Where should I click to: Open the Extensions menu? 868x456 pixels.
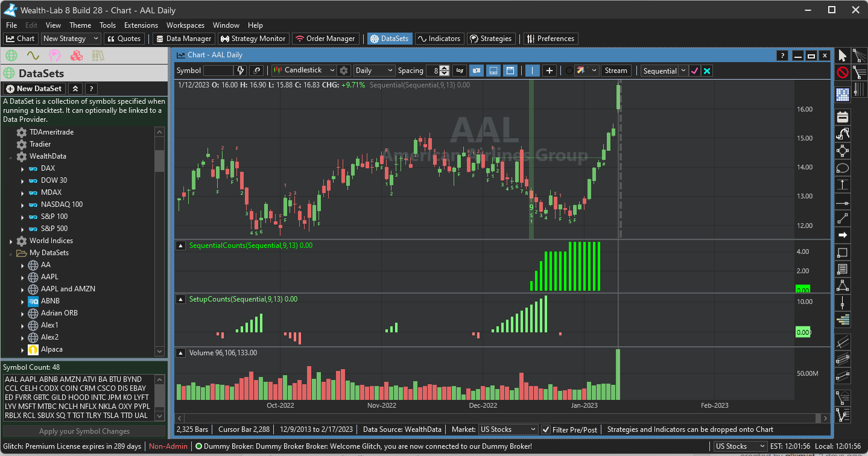141,25
